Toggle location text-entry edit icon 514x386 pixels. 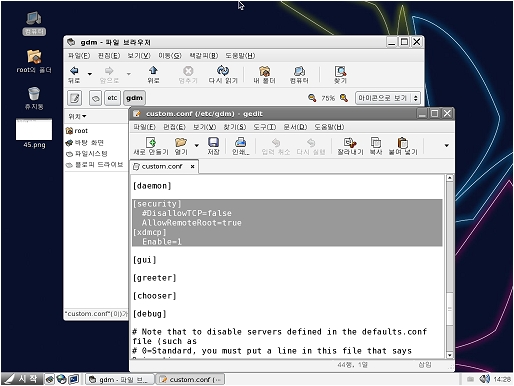pyautogui.click(x=75, y=98)
